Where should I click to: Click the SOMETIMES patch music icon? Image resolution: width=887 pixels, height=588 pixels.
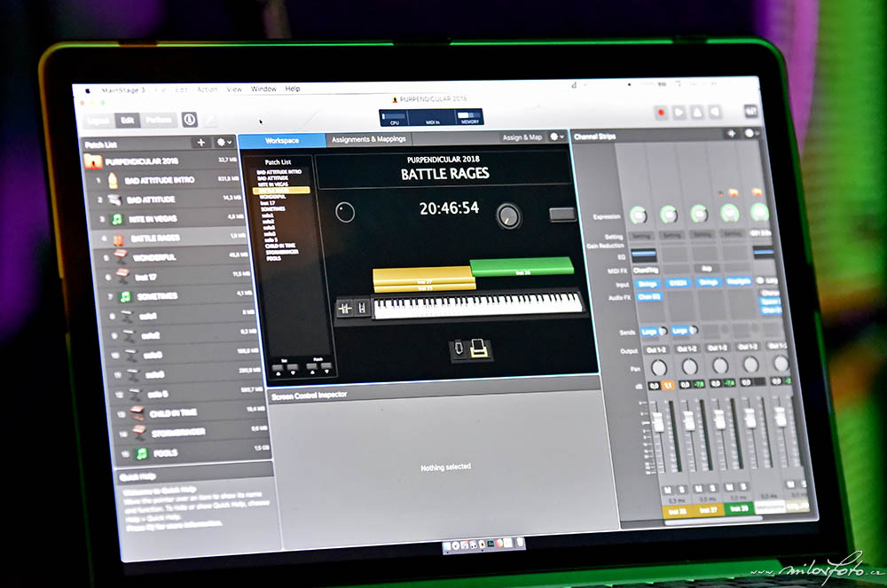coord(125,296)
